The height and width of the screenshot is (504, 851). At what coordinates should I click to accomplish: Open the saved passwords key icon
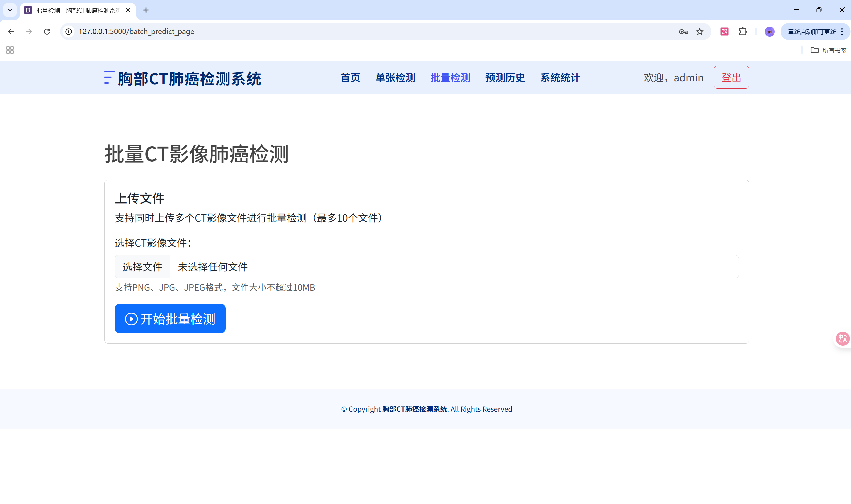click(683, 32)
